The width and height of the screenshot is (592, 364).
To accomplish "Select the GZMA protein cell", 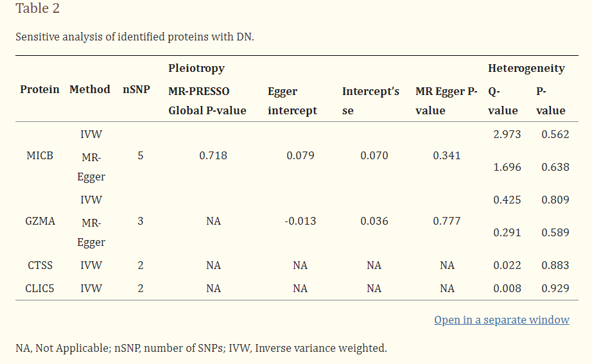I will coord(40,221).
